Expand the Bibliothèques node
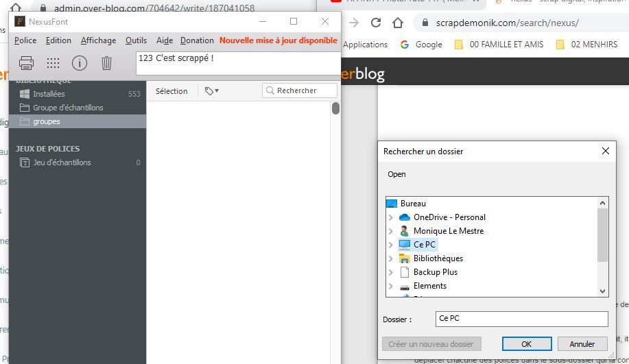The height and width of the screenshot is (364, 629). (x=391, y=258)
